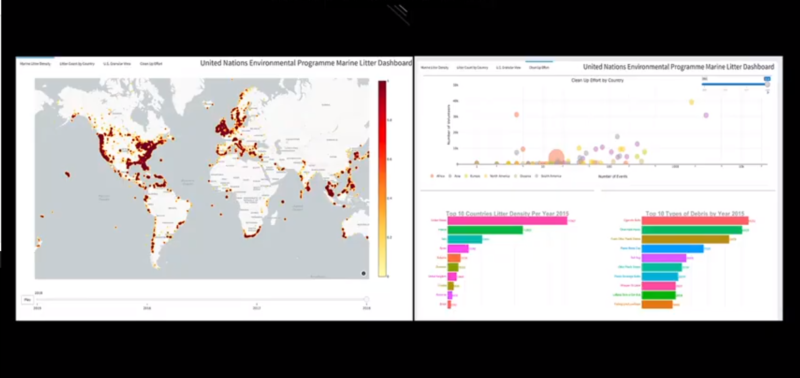
Task: Toggle Europe series in scatter legend
Action: pyautogui.click(x=471, y=175)
